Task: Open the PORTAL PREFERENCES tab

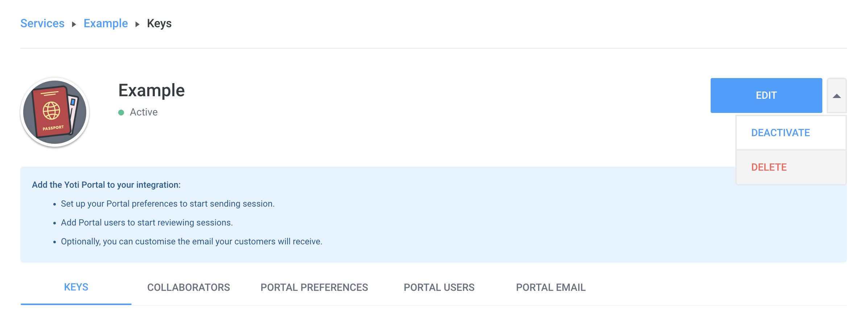Action: pyautogui.click(x=314, y=288)
